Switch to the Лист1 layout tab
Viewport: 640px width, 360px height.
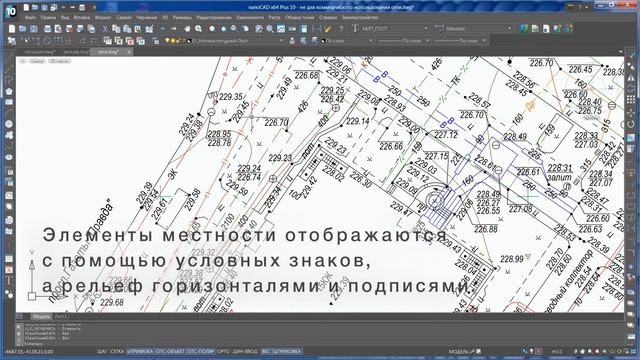tap(61, 317)
